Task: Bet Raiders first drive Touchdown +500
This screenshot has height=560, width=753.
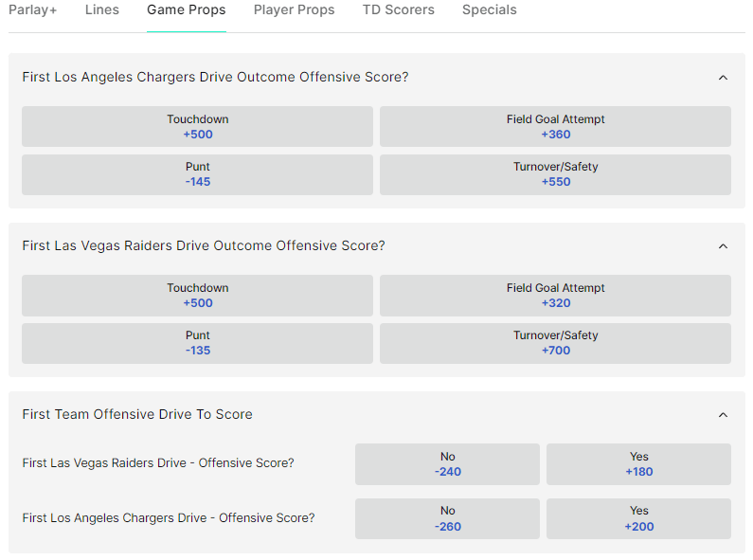Action: click(197, 296)
